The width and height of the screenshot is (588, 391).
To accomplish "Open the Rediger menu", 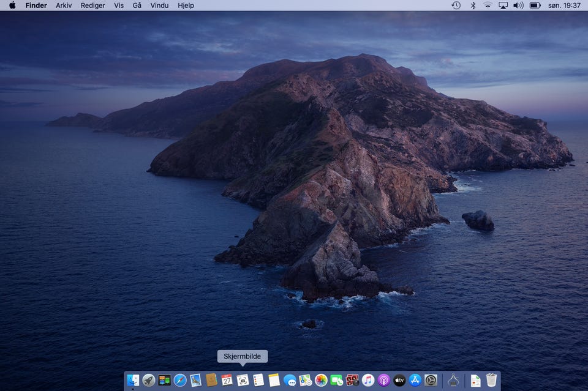I will [92, 6].
